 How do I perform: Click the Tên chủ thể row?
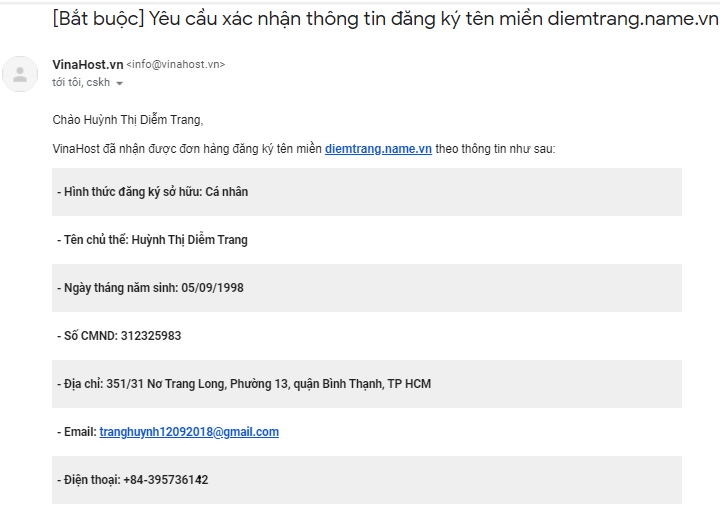click(x=366, y=240)
